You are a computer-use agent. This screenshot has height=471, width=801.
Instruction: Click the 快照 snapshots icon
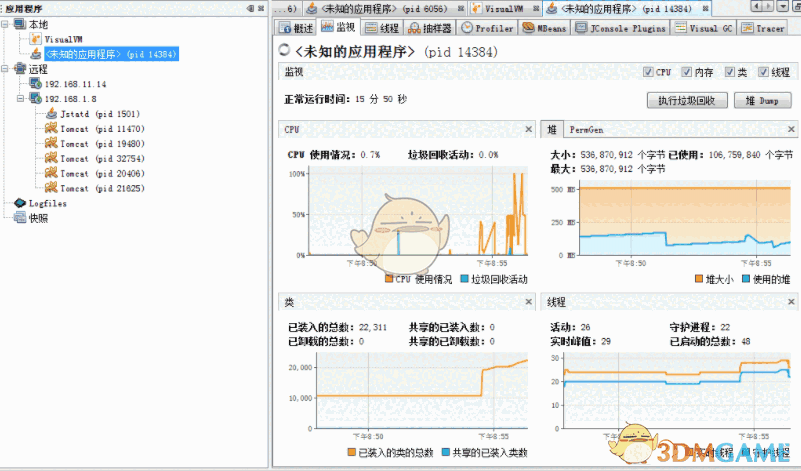20,218
